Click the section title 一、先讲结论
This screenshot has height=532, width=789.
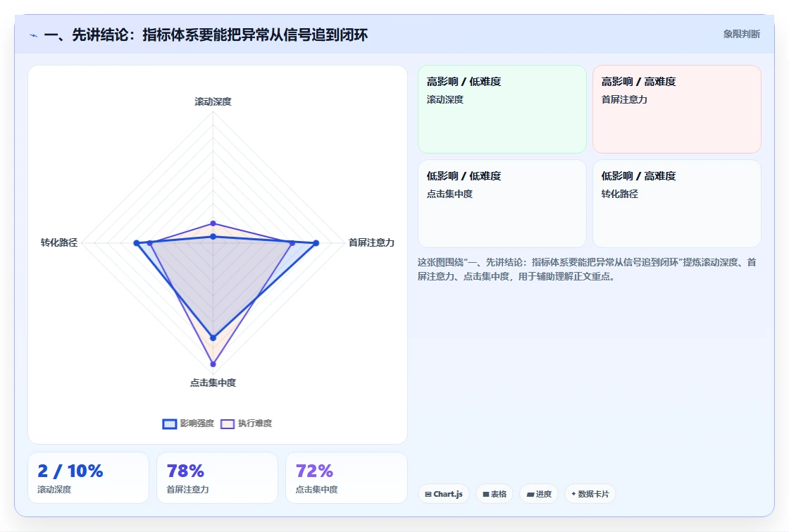[206, 35]
